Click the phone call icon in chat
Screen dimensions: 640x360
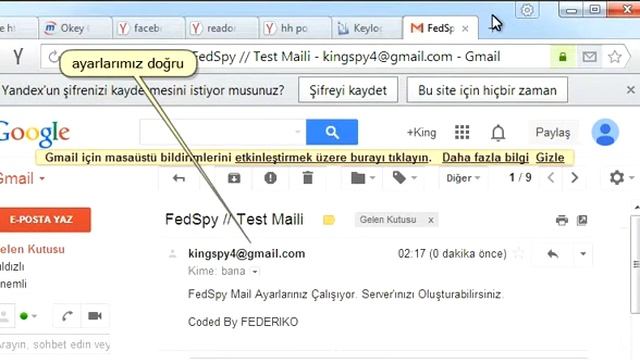[x=67, y=316]
